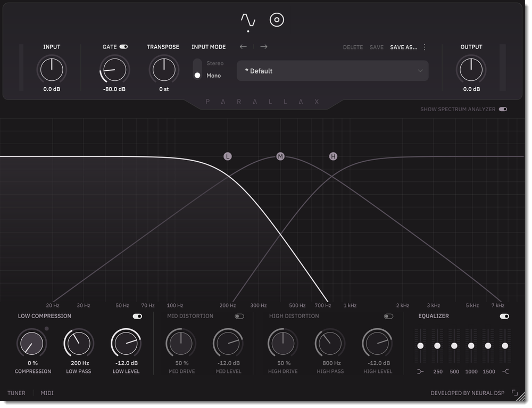Image resolution: width=532 pixels, height=408 pixels.
Task: Enable the Mid Distortion switch
Action: point(239,316)
